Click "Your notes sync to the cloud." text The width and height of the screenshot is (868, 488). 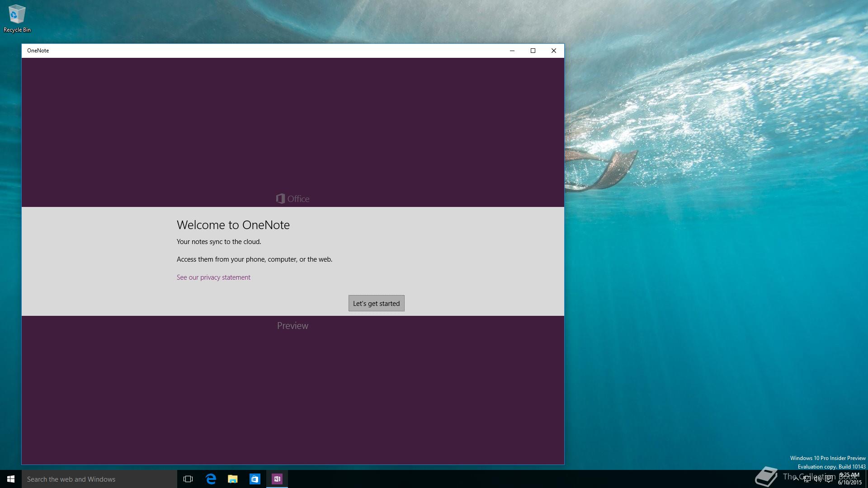pyautogui.click(x=219, y=242)
